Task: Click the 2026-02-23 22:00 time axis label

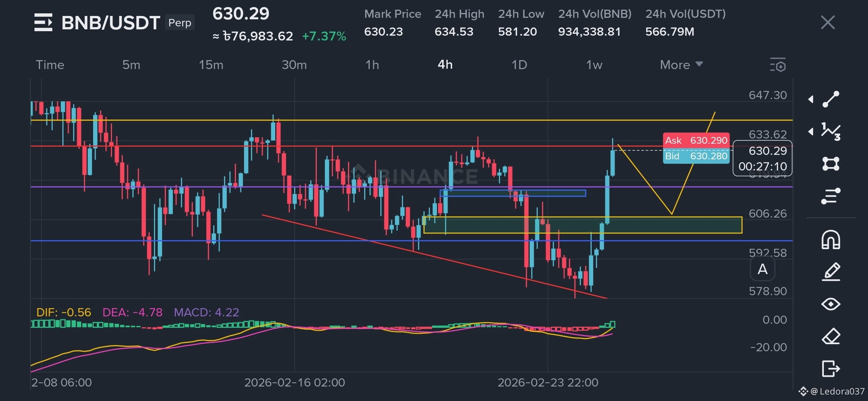Action: pyautogui.click(x=548, y=382)
